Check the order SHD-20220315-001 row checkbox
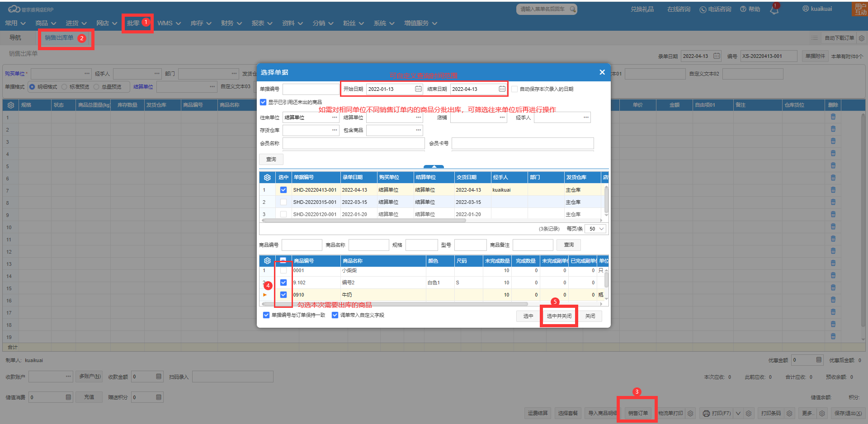This screenshot has width=868, height=424. tap(283, 202)
